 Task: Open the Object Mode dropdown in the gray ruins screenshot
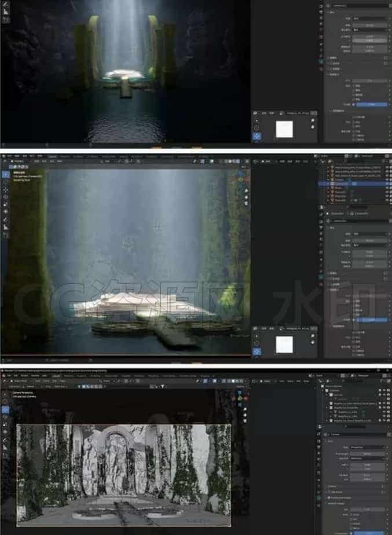click(x=20, y=381)
